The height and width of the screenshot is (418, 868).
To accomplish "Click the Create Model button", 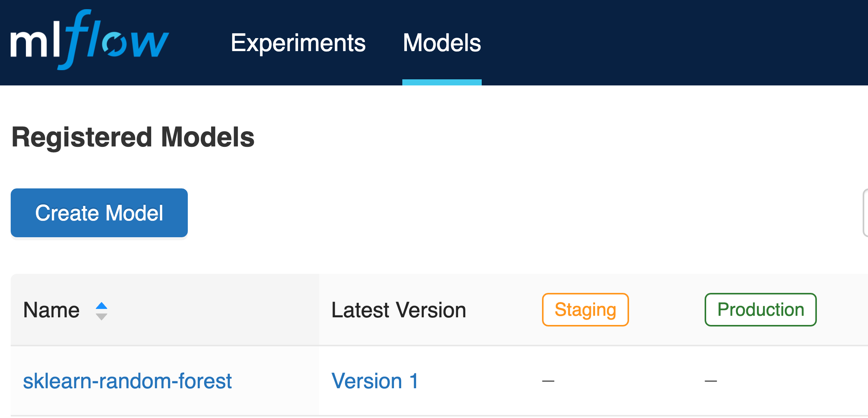I will (99, 213).
